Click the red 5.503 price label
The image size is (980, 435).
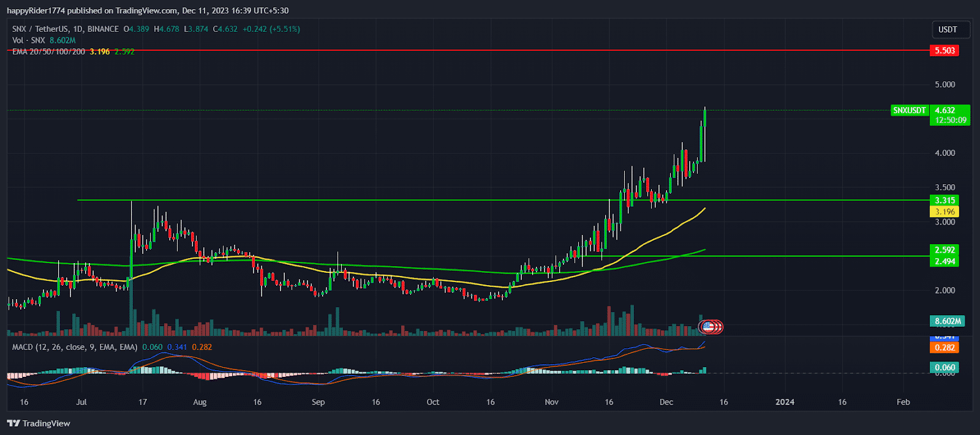coord(944,50)
